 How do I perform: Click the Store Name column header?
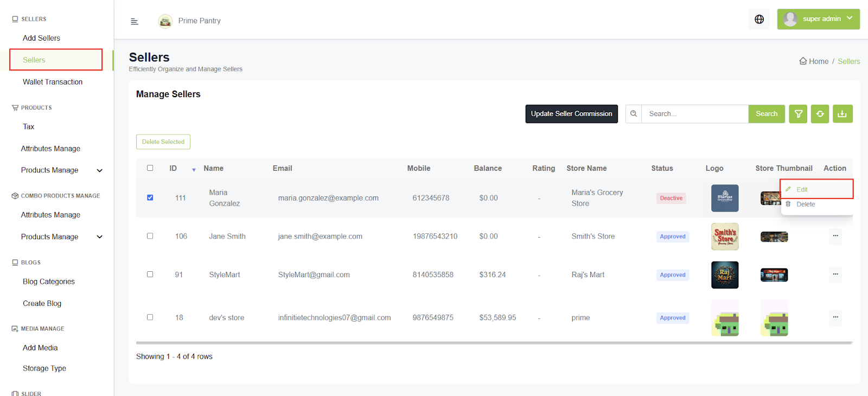click(586, 168)
